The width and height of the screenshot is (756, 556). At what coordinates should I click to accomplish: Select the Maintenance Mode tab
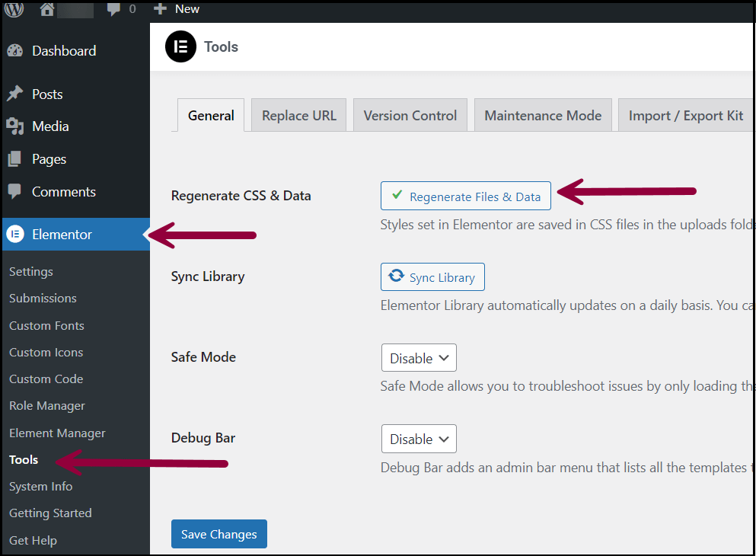[543, 115]
